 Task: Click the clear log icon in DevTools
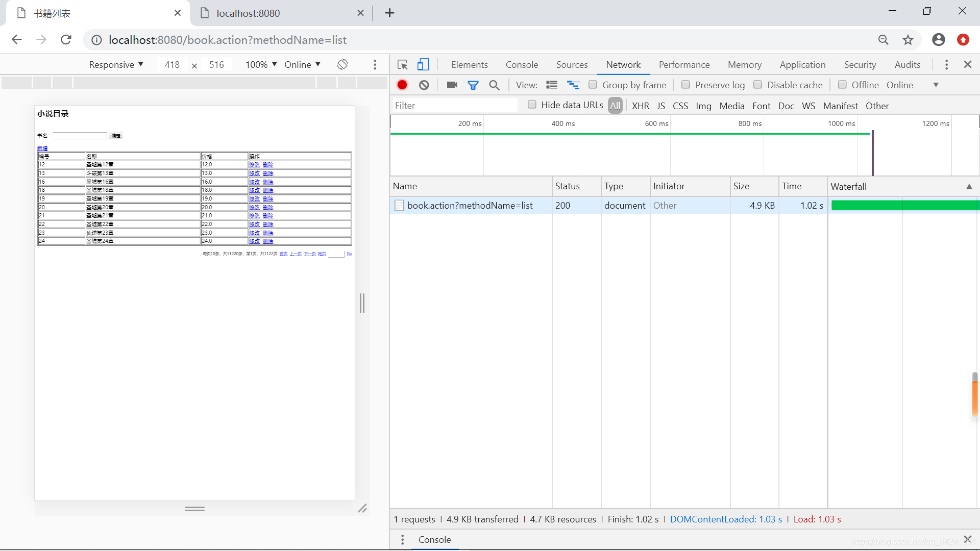click(423, 85)
